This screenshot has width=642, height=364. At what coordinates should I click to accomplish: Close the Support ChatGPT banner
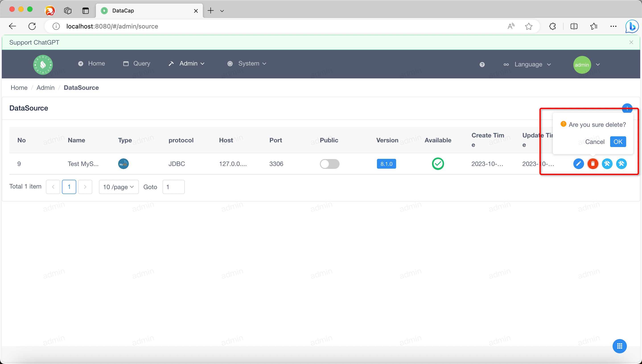631,42
